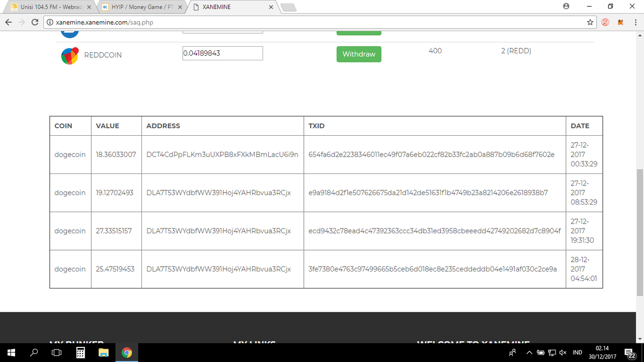Click date 27-12-2017 19:31:30
644x362 pixels.
[x=582, y=231]
